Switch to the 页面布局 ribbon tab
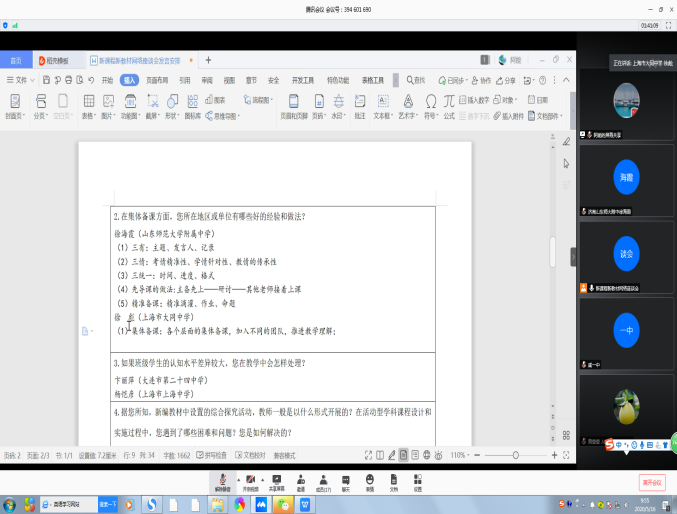Viewport: 677px width, 514px height. pyautogui.click(x=156, y=80)
